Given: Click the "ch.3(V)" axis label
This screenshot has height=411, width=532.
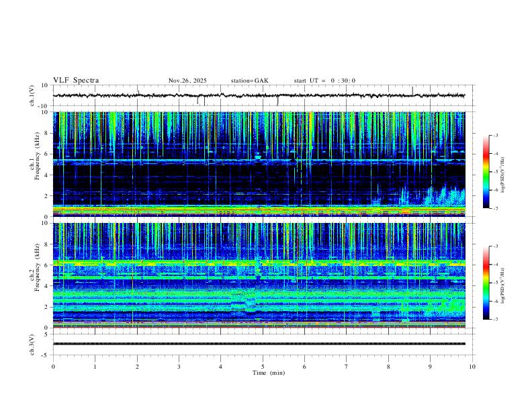Looking at the screenshot, I should pyautogui.click(x=32, y=345).
